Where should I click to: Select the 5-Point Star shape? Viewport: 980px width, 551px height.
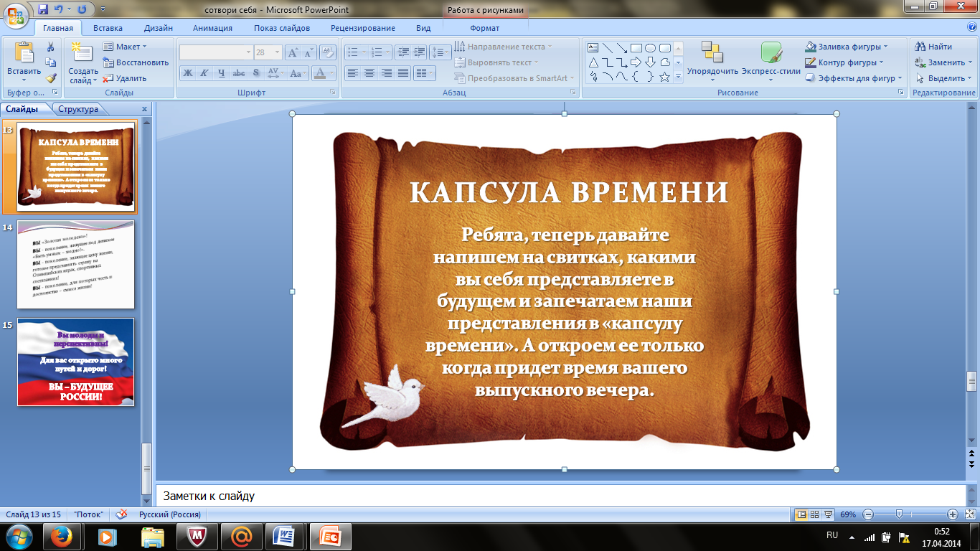[x=664, y=77]
